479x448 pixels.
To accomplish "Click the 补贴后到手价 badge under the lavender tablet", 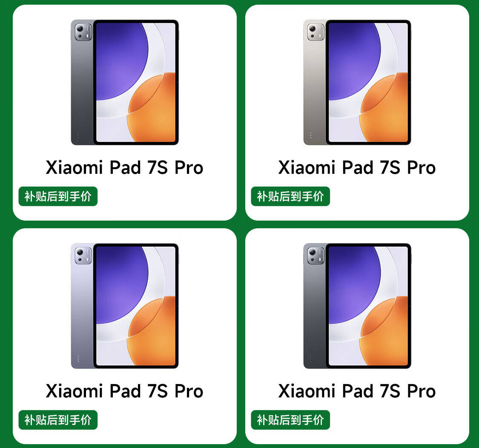I will tap(58, 420).
